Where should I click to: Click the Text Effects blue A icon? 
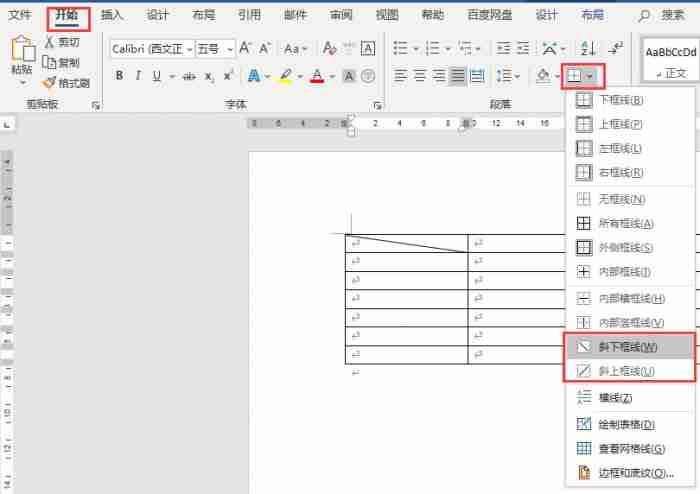click(x=254, y=76)
